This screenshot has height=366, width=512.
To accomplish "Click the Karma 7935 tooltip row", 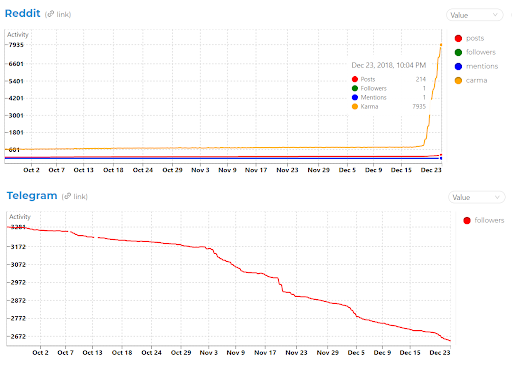I will pyautogui.click(x=389, y=106).
